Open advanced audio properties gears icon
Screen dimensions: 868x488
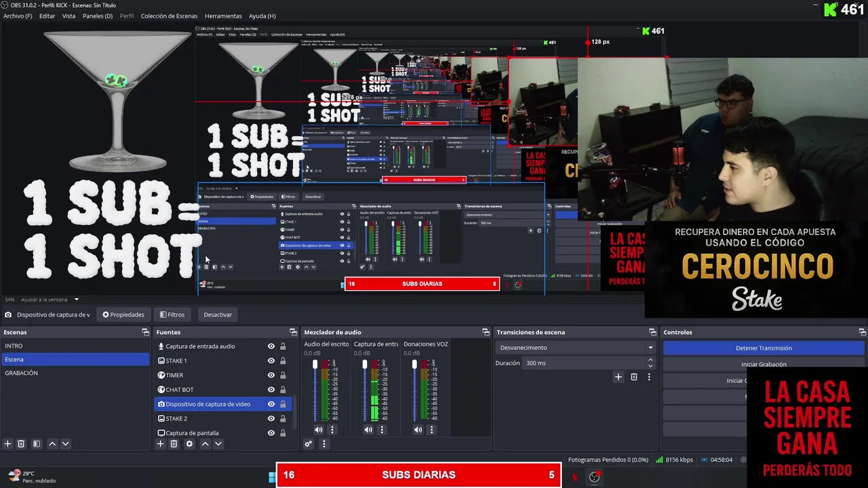click(x=309, y=444)
